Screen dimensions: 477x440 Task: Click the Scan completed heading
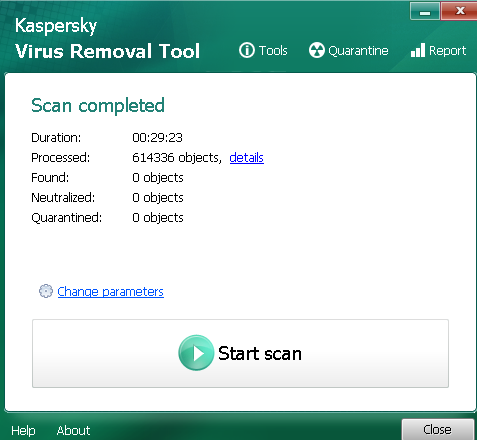pos(98,106)
